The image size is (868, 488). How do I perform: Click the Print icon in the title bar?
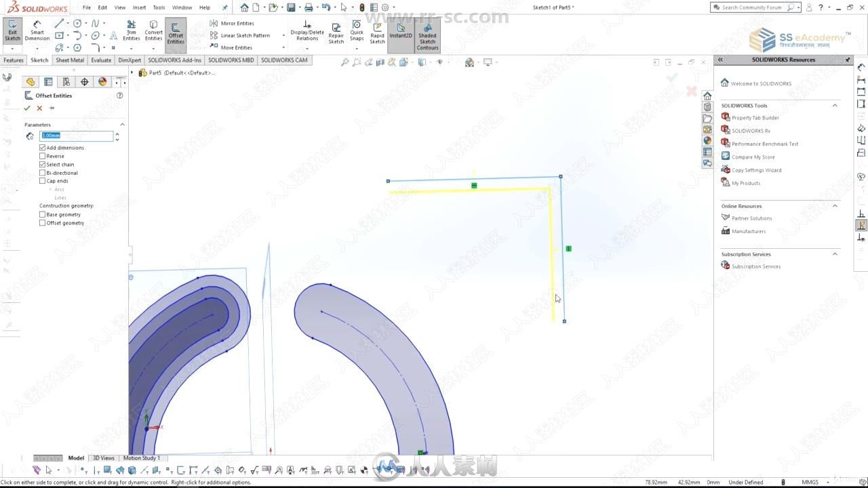309,7
